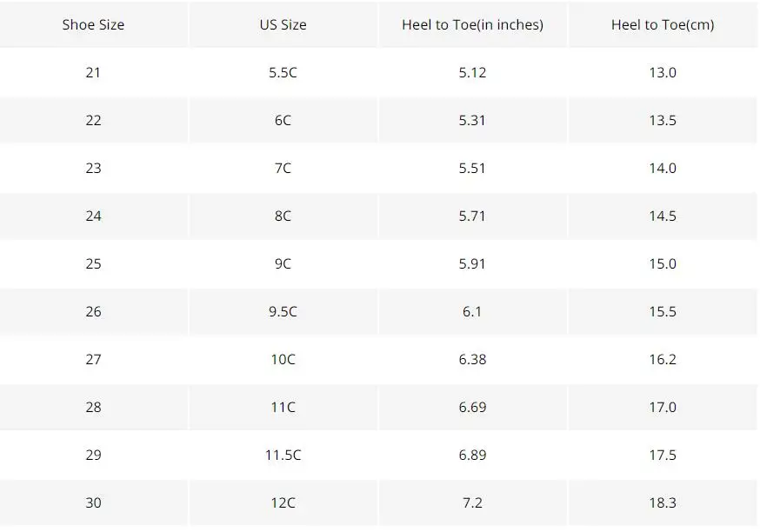Click the US Size column header
Viewport: 760px width, 532px height.
click(x=283, y=24)
